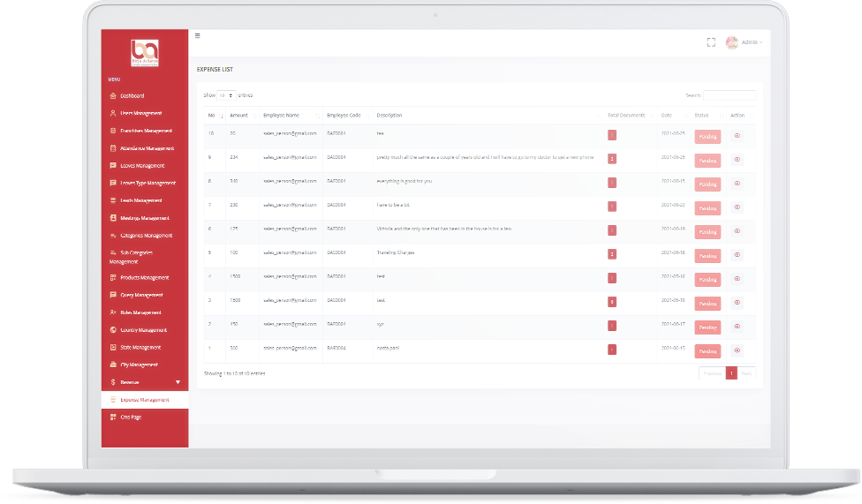Click the EXPENSE LIST page heading
This screenshot has height=504, width=862.
coord(215,69)
